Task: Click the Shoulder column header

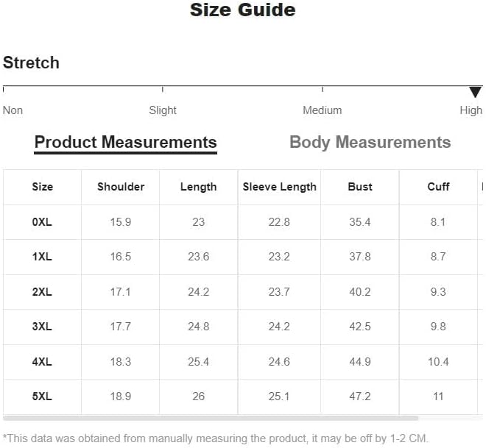Action: coord(121,187)
